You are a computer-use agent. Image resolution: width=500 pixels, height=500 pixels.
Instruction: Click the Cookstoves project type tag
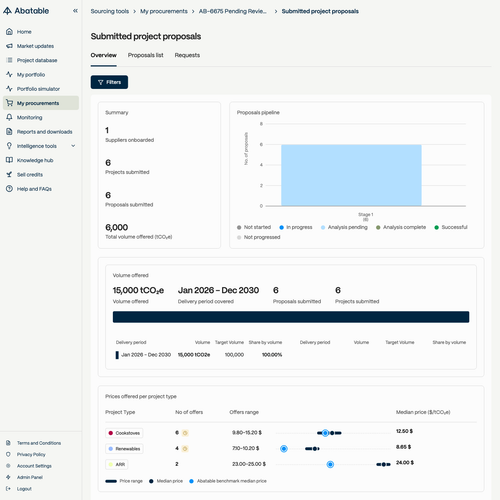(124, 433)
